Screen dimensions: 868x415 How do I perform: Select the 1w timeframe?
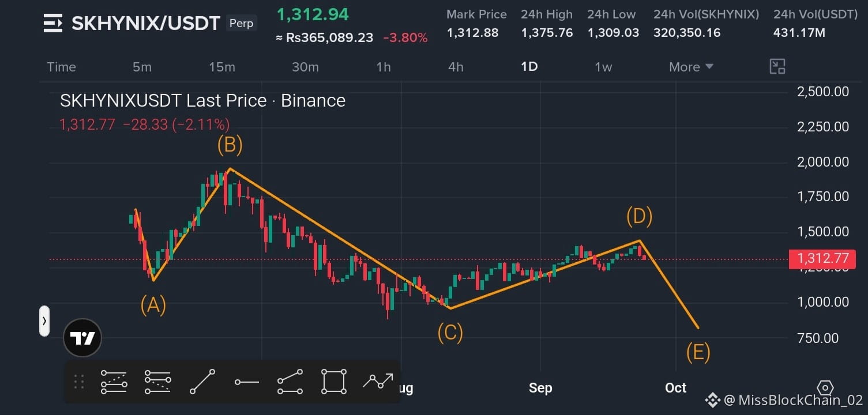(603, 67)
